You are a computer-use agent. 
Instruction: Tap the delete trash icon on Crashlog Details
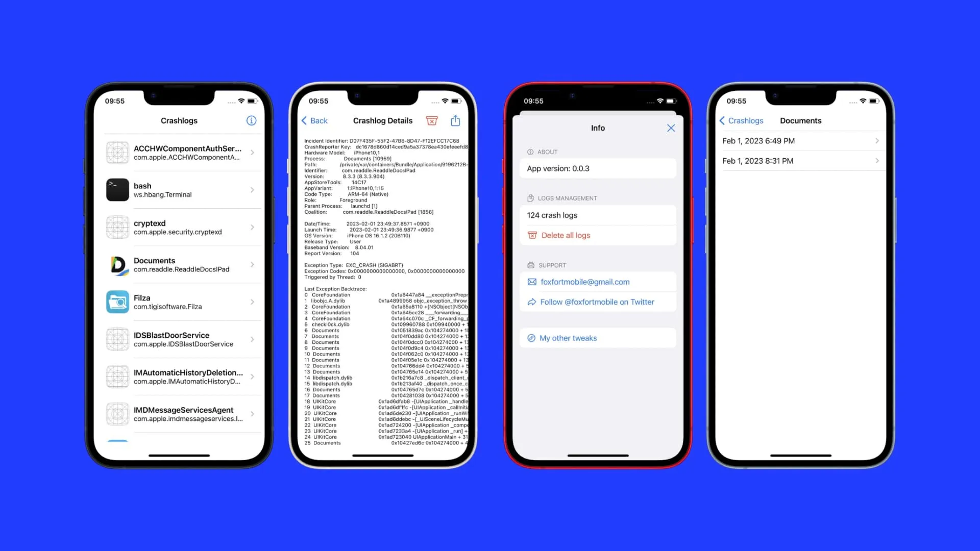tap(431, 120)
